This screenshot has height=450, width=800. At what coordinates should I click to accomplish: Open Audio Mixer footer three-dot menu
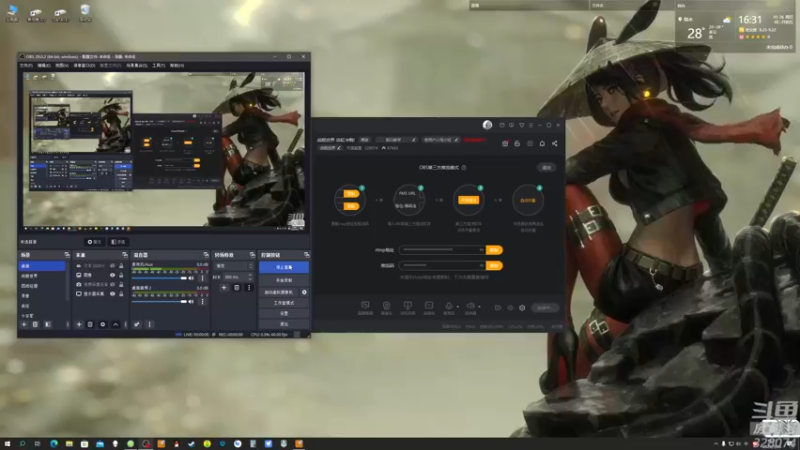click(149, 324)
